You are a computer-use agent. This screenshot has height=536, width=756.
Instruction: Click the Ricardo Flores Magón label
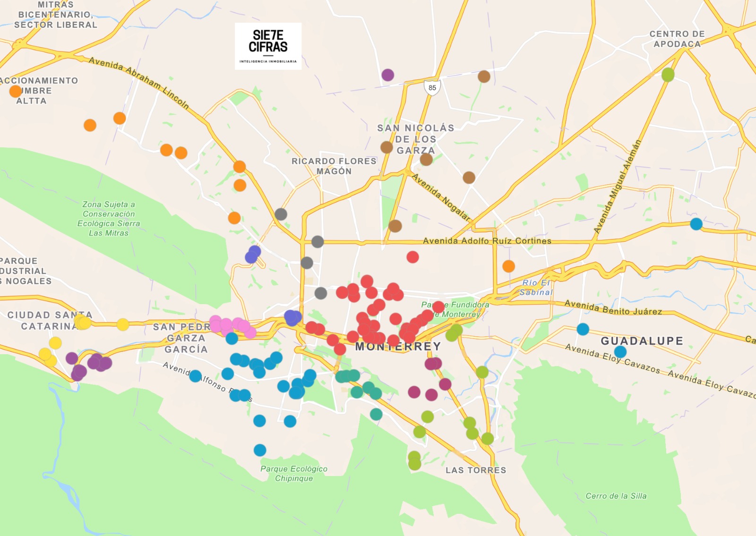334,166
